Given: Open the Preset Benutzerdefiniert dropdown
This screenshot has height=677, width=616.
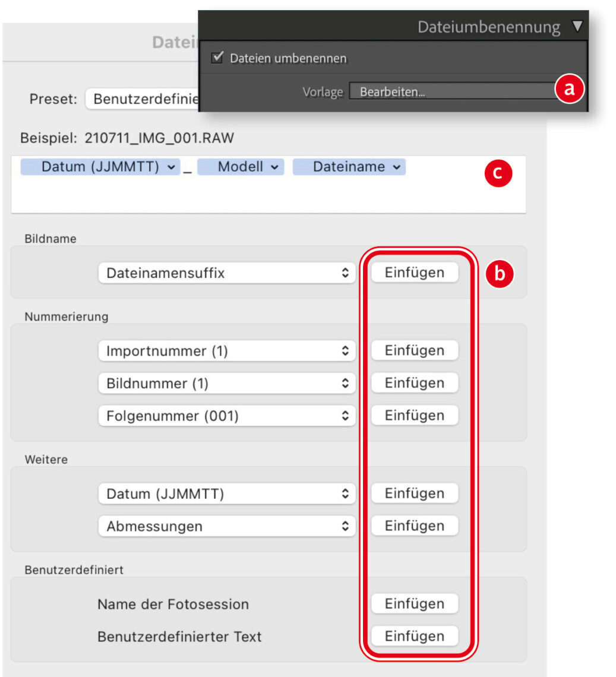Looking at the screenshot, I should click(143, 99).
